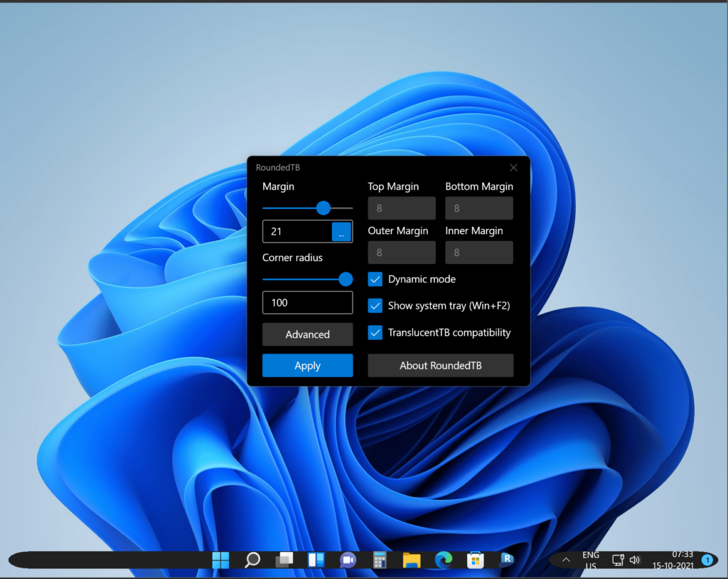Screen dimensions: 728x579
Task: Open taskbar Search magnifier
Action: tap(252, 560)
